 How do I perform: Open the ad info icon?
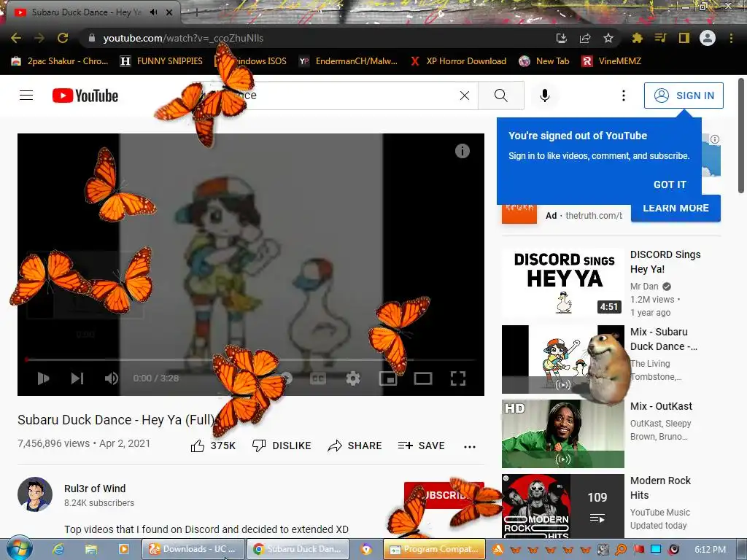point(715,139)
